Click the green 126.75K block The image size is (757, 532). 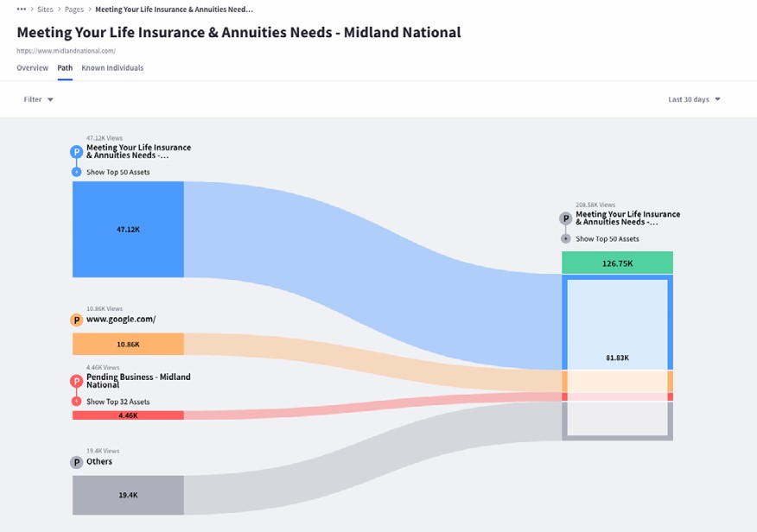(x=618, y=263)
